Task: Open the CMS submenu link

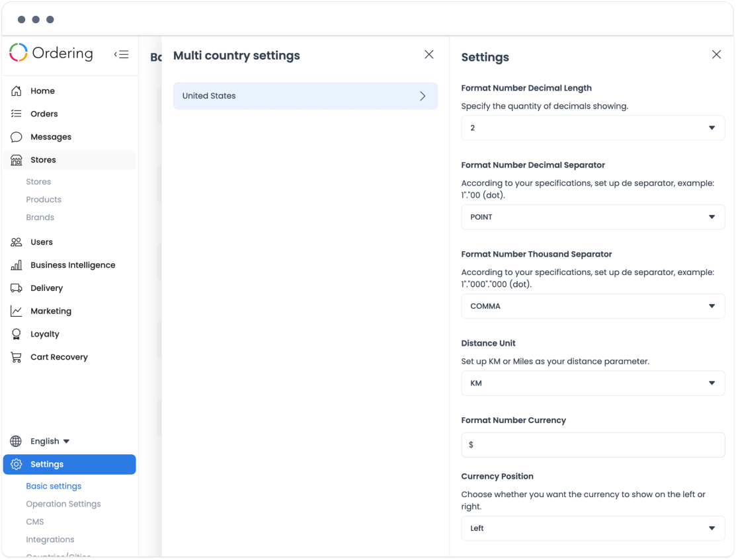Action: point(35,522)
